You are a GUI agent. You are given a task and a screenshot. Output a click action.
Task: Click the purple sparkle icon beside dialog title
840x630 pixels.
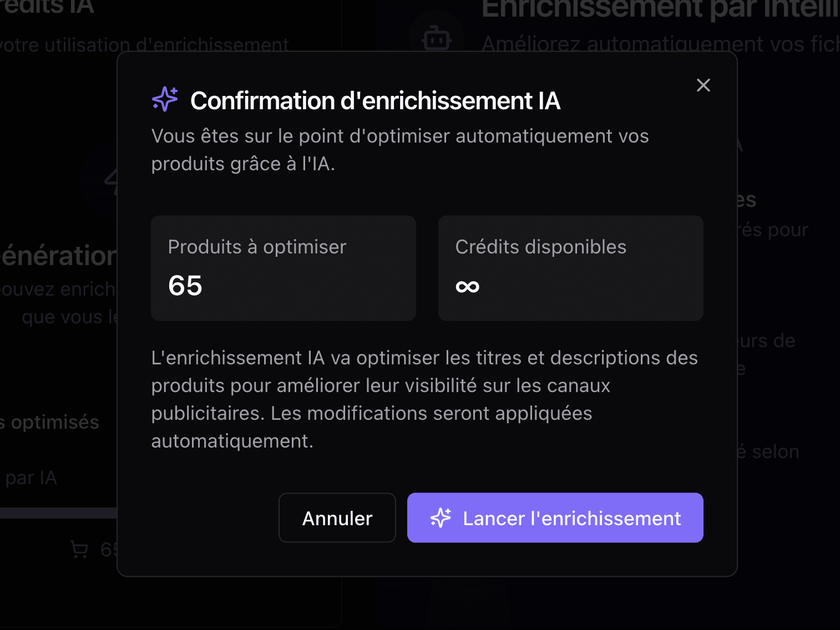click(165, 99)
